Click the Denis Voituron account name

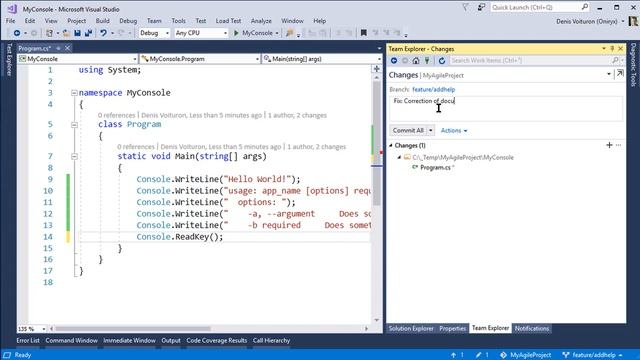(x=587, y=21)
